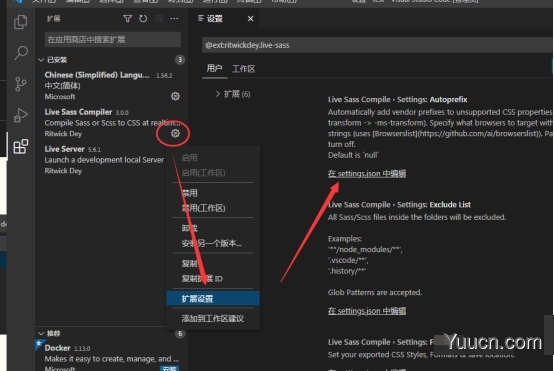The height and width of the screenshot is (371, 554).
Task: Switch to the 用户 settings tab
Action: (x=214, y=68)
